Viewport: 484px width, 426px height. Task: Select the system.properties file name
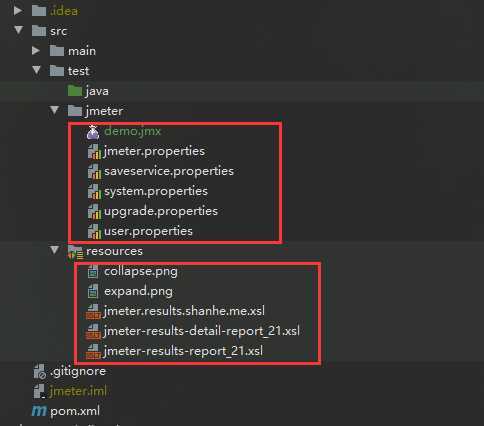pyautogui.click(x=156, y=192)
